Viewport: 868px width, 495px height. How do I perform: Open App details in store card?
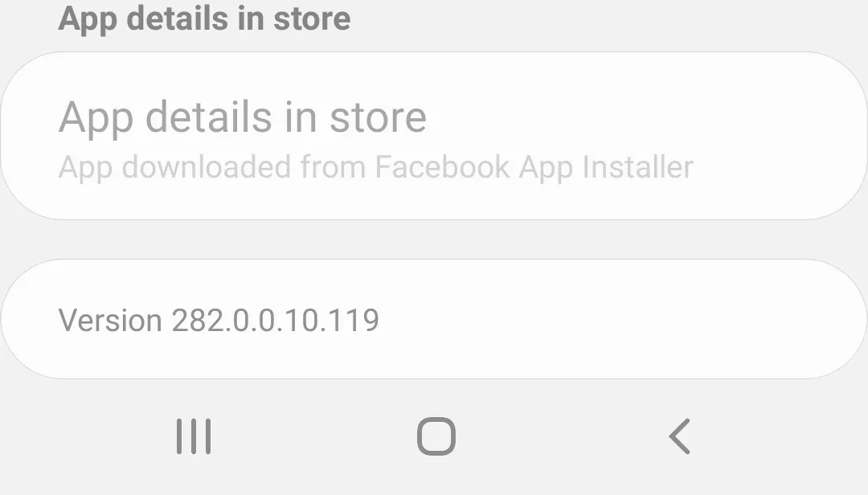[434, 136]
